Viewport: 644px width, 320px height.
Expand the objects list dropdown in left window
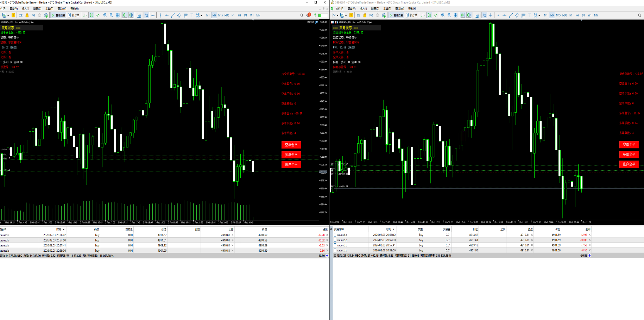pyautogui.click(x=201, y=15)
